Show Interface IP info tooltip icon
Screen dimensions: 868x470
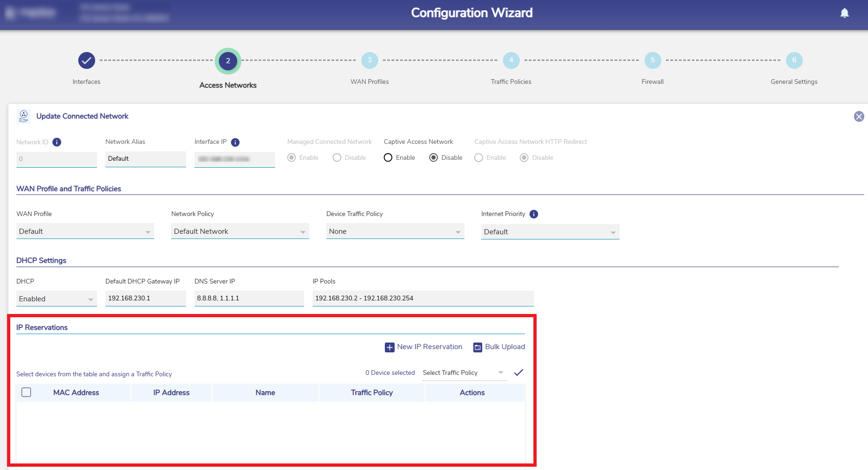pos(235,142)
